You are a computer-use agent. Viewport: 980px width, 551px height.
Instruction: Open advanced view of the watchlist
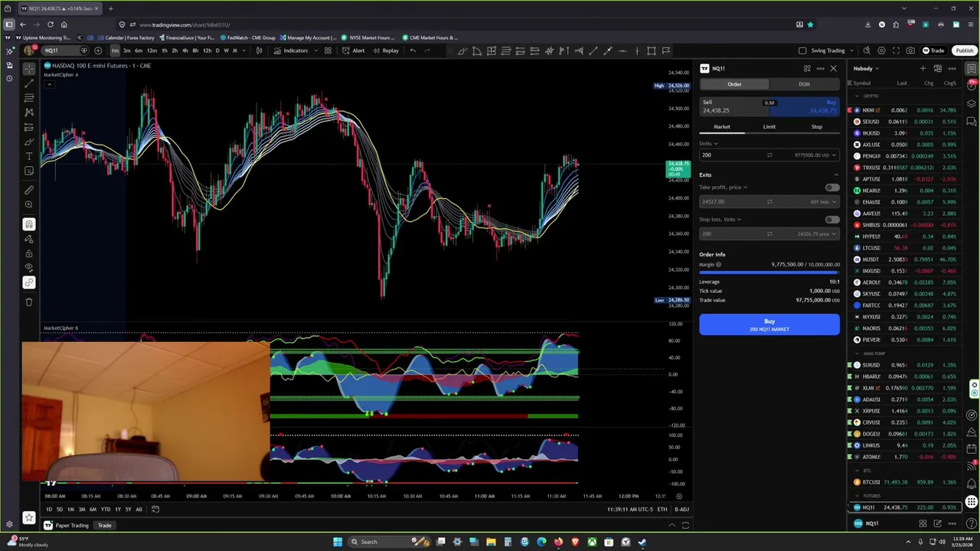coord(937,68)
